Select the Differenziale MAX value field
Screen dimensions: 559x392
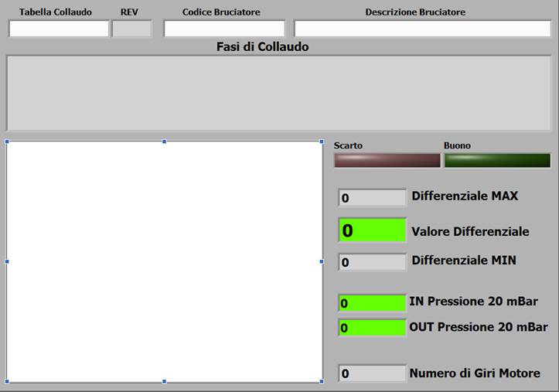tap(372, 198)
